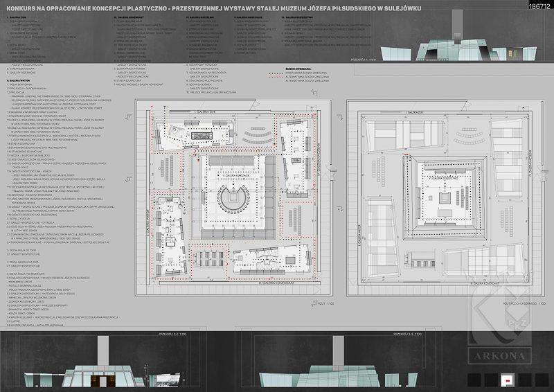Select the 'III. GALERIA KOMENDANT' legend heading
This screenshot has width=554, height=392.
click(129, 17)
